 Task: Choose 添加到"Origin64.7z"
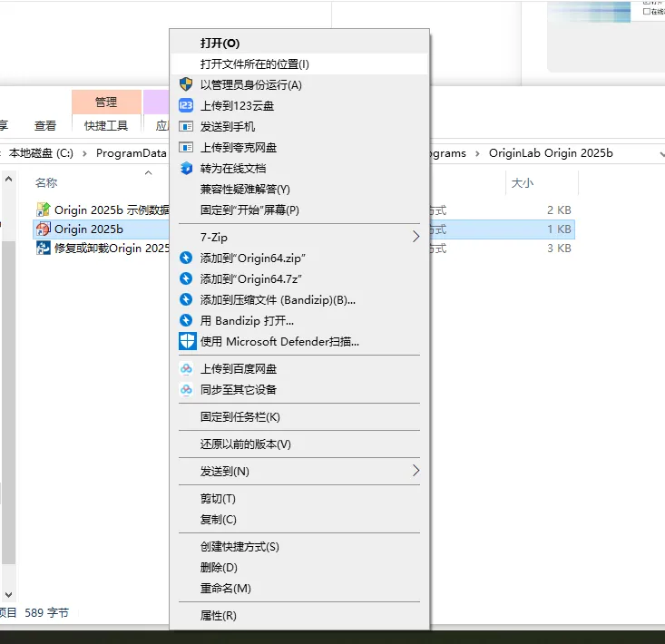[x=299, y=278]
